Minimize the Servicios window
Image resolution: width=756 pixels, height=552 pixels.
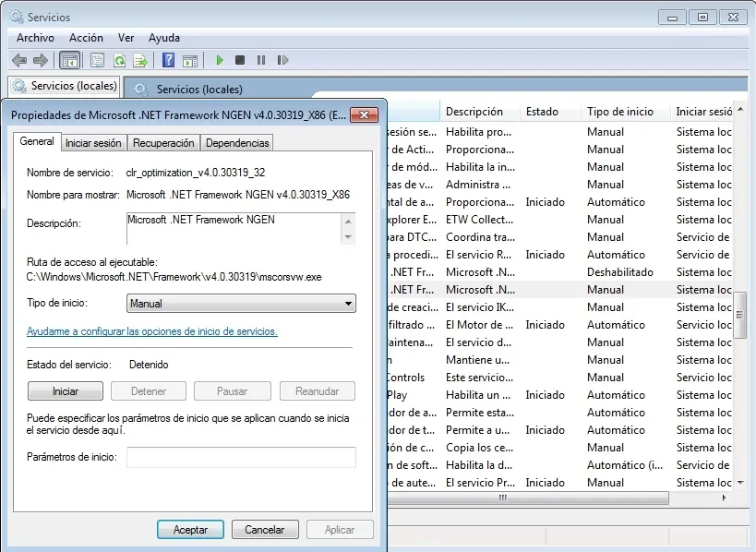point(672,18)
